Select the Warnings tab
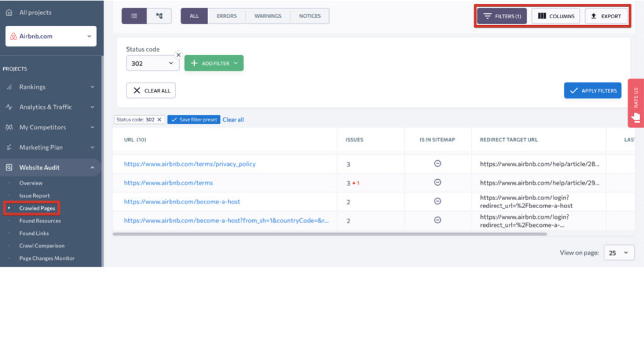Image resolution: width=644 pixels, height=337 pixels. pos(268,16)
